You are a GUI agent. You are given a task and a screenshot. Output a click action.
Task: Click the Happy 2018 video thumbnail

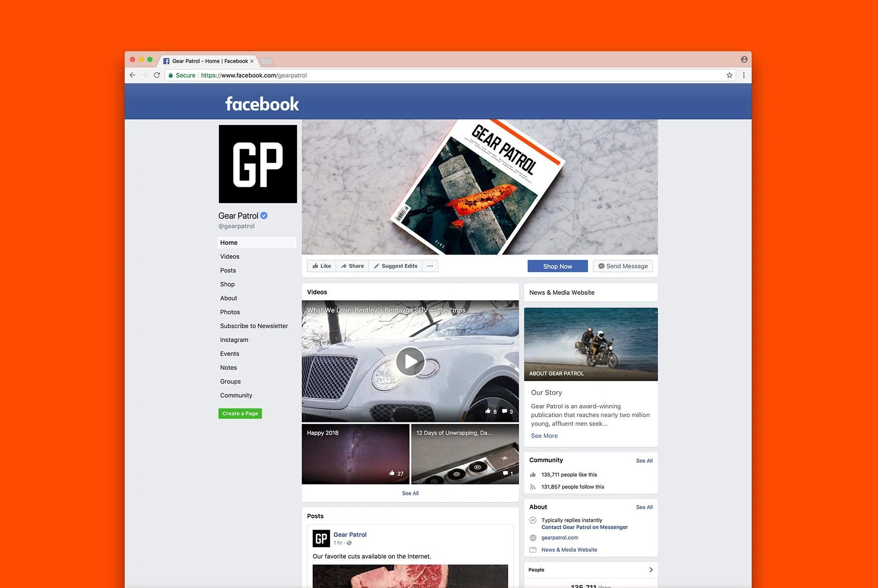click(x=355, y=454)
